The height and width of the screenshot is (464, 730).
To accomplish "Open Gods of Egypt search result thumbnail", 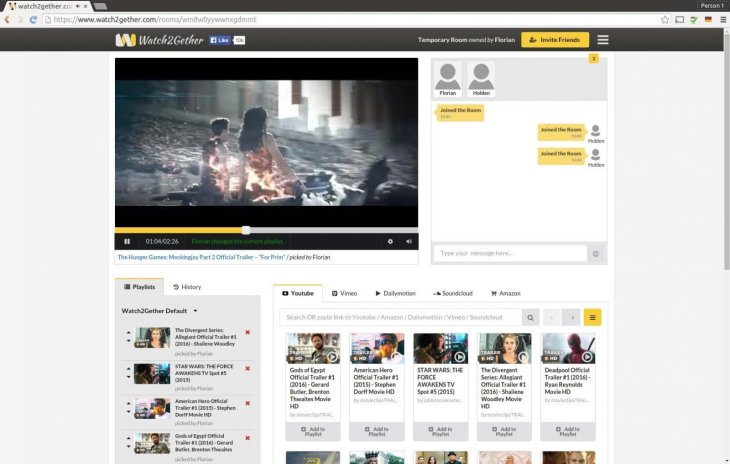I will coord(313,349).
